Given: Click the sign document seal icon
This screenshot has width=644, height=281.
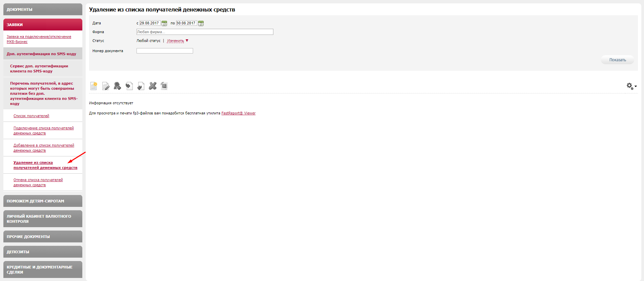Looking at the screenshot, I should click(x=117, y=86).
